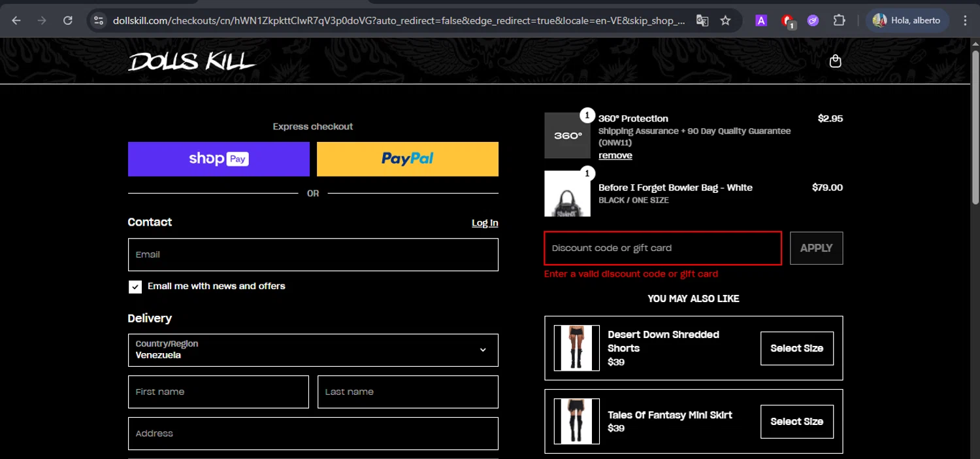Reload the page with the refresh icon

pos(68,20)
